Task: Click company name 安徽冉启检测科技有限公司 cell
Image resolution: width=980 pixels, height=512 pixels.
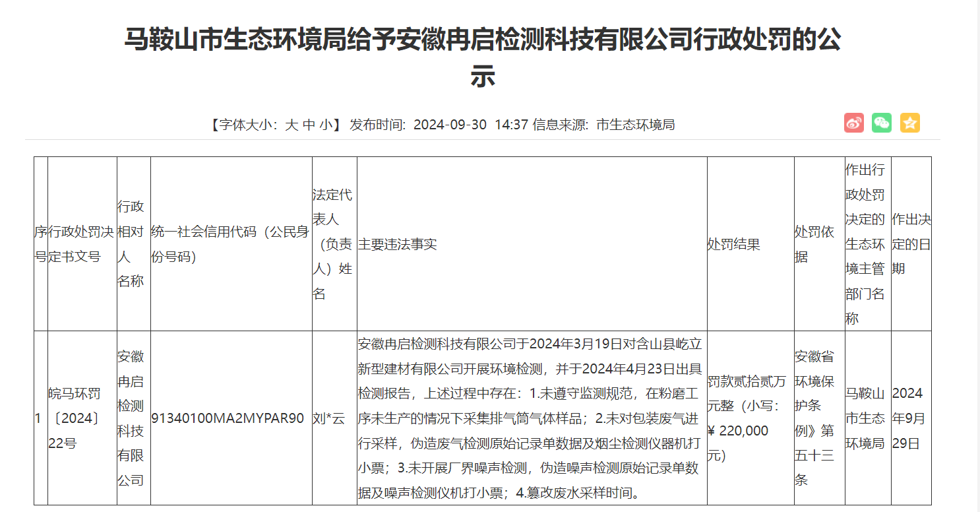Action: 134,418
